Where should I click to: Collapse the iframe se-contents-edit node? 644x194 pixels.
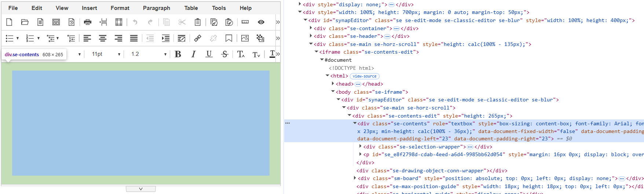316,52
